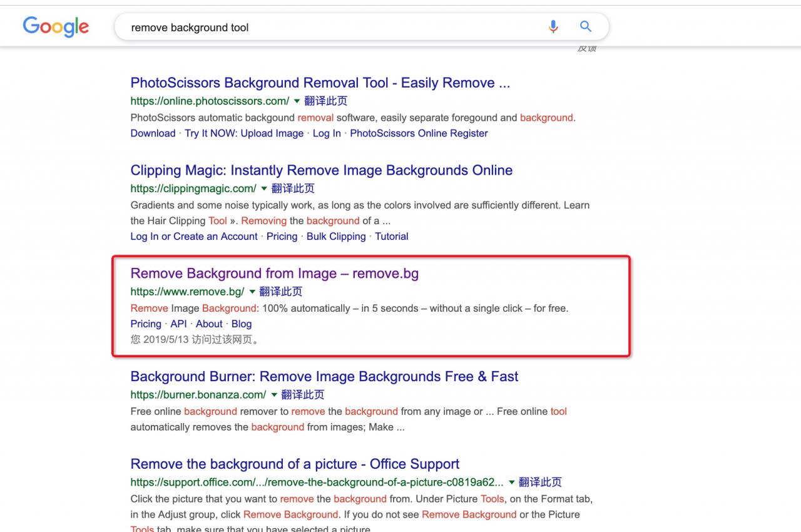Expand dropdown arrow next to burner.bonanza.com

pyautogui.click(x=273, y=395)
